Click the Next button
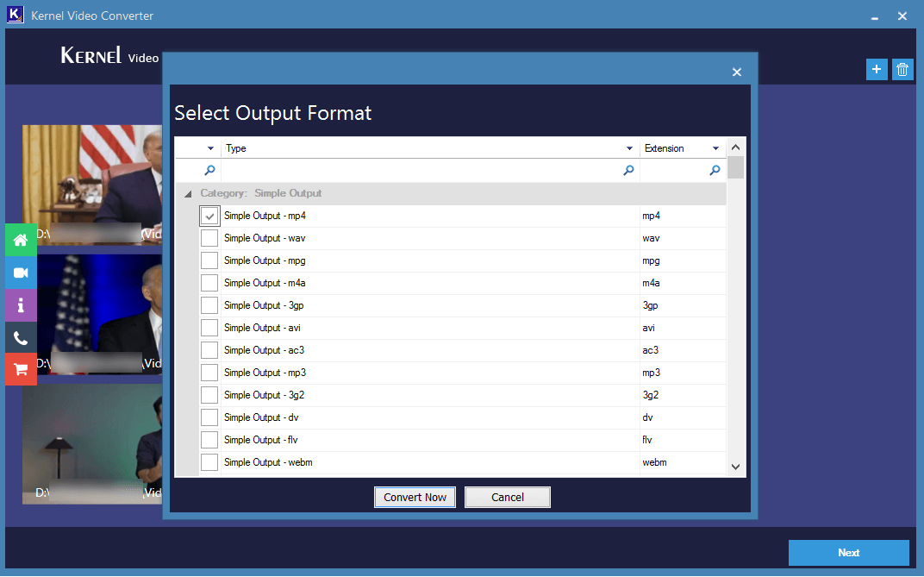 848,552
